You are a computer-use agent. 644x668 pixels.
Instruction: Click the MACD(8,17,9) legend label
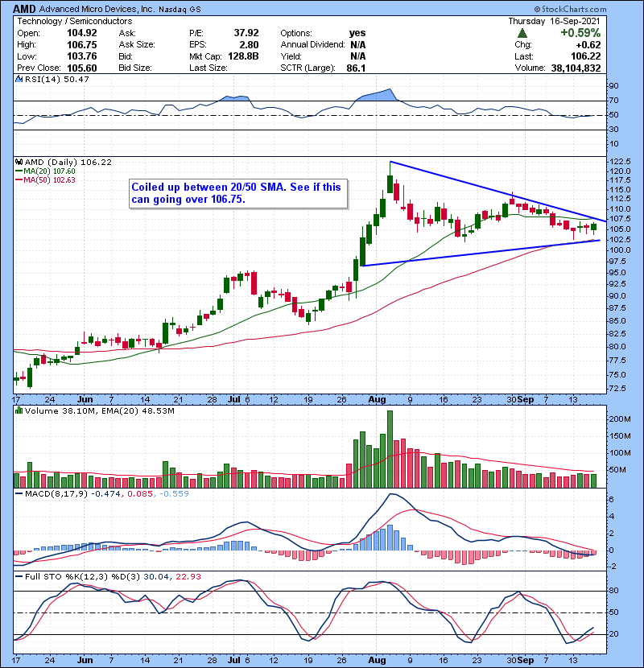(x=56, y=493)
